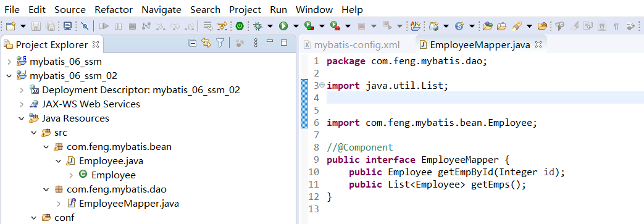Collapse the com.feng.mybatis.bean package
This screenshot has width=644, height=224.
46,147
